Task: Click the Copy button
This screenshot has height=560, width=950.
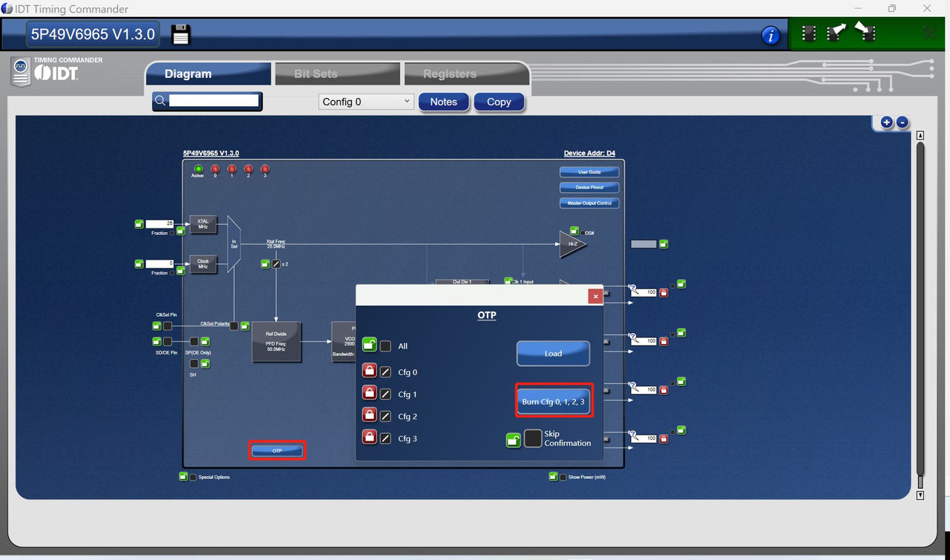Action: [499, 102]
